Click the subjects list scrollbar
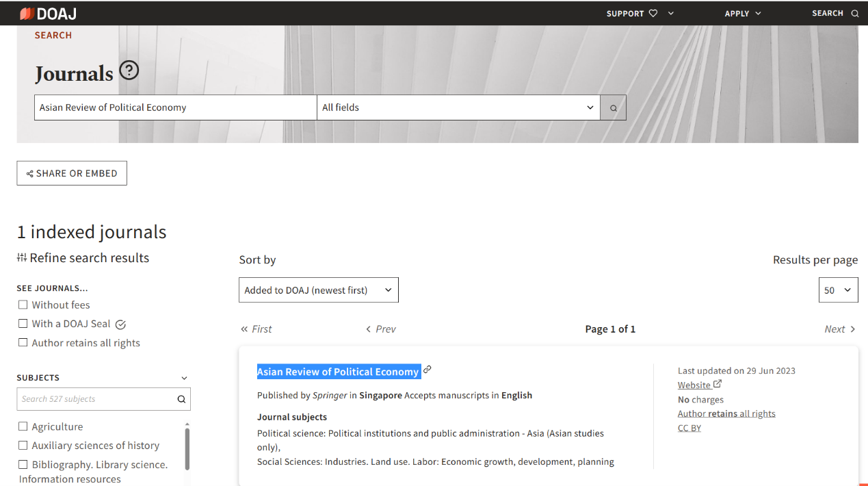The image size is (868, 486). click(187, 449)
